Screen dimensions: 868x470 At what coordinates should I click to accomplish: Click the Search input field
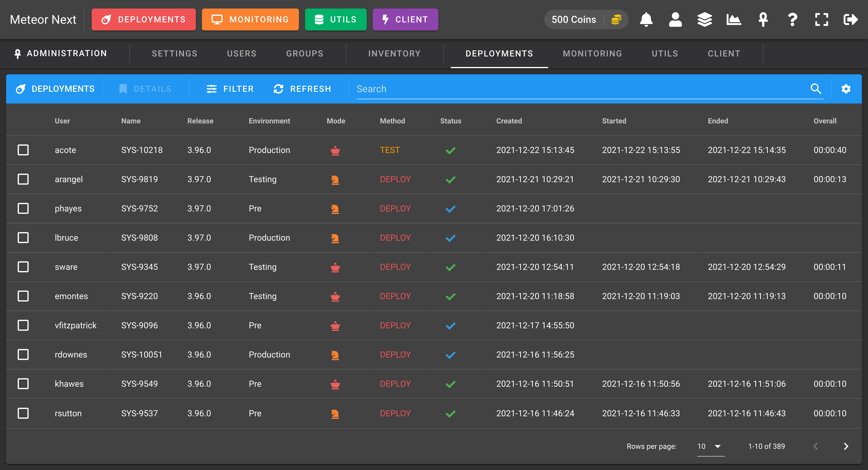582,89
